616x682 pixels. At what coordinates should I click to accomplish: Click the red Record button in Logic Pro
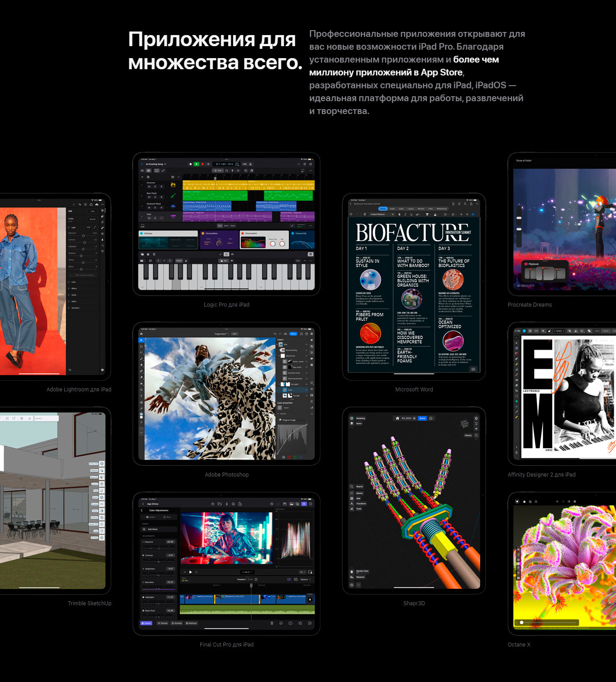202,164
